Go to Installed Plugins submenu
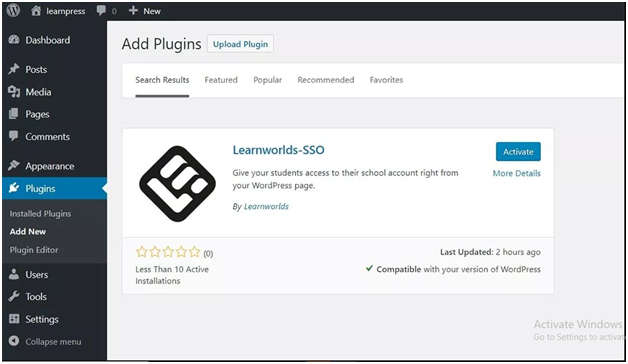628x364 pixels. [x=40, y=214]
